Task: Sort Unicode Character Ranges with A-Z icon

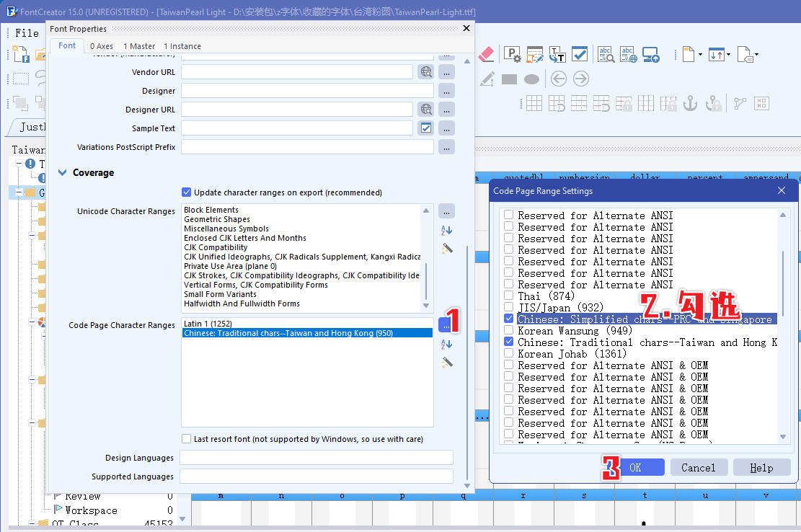Action: 446,230
